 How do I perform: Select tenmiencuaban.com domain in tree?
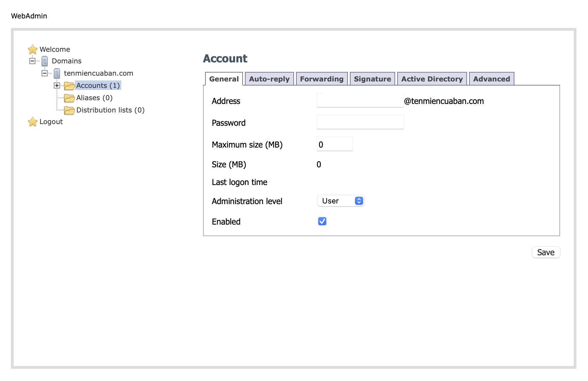point(98,73)
